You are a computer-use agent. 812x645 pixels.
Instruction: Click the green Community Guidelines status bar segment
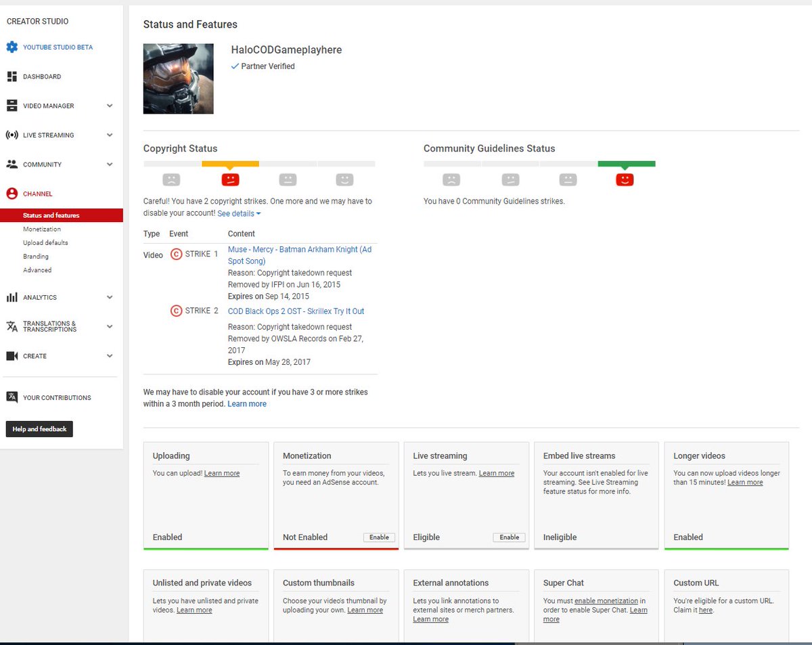click(x=627, y=164)
